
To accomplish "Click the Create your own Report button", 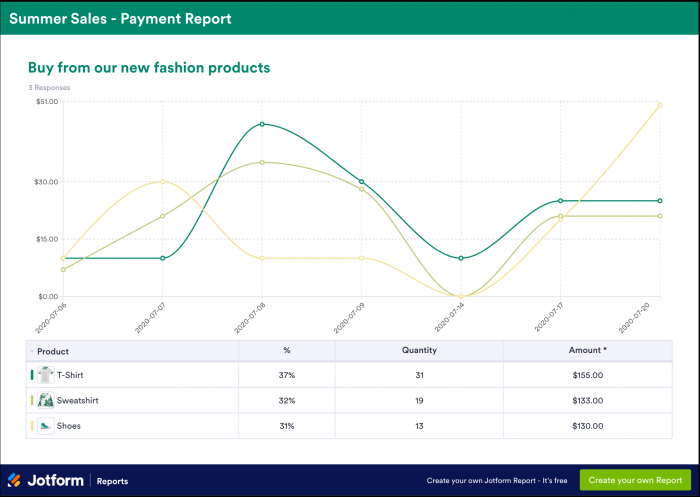I will [x=635, y=480].
